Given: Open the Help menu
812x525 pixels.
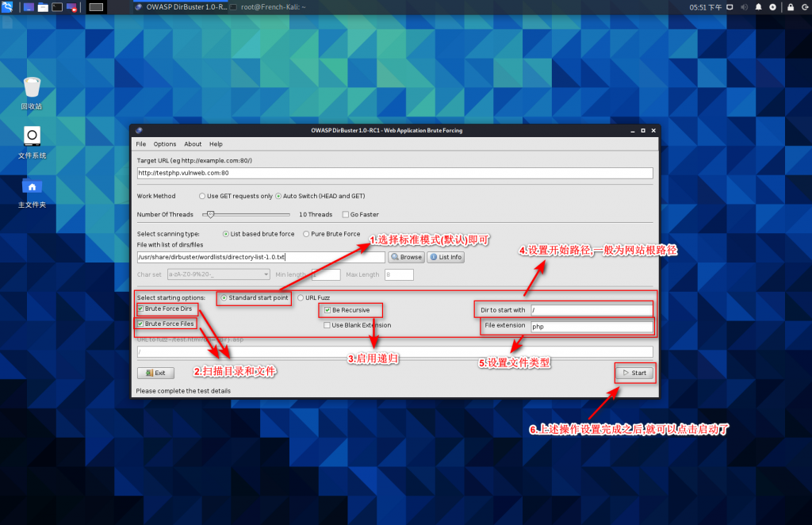Looking at the screenshot, I should (216, 144).
